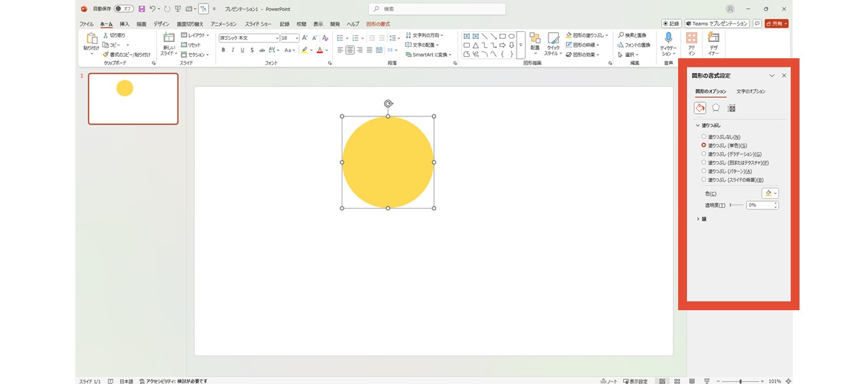Open the アニメーション (Animations) tab

click(x=224, y=24)
